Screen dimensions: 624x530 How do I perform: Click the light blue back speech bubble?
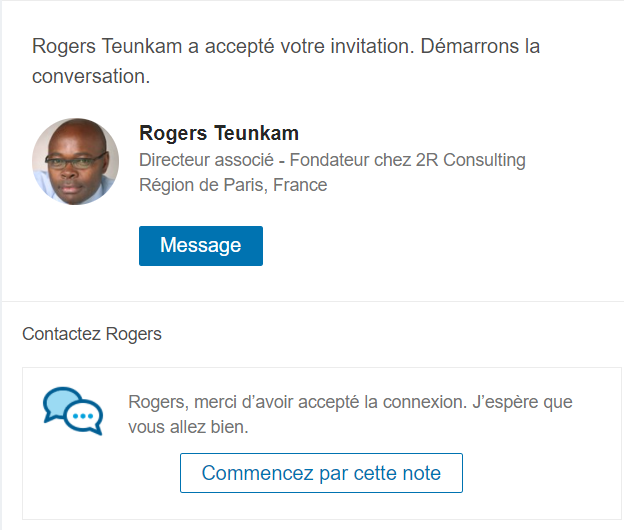[x=60, y=401]
